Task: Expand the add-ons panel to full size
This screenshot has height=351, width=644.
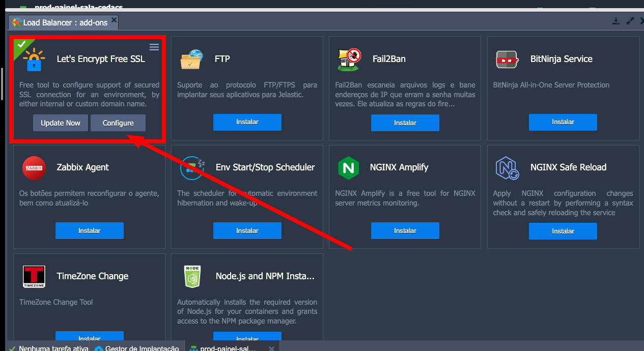Action: pyautogui.click(x=630, y=21)
